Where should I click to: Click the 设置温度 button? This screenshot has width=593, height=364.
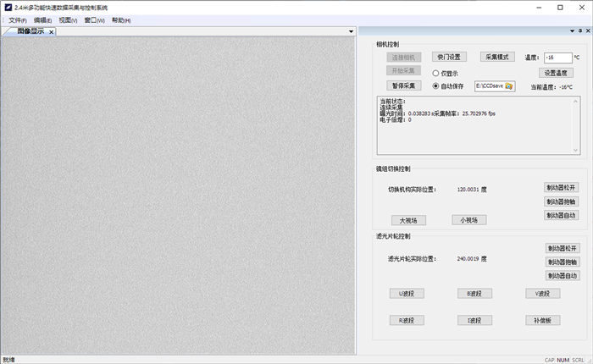click(555, 73)
